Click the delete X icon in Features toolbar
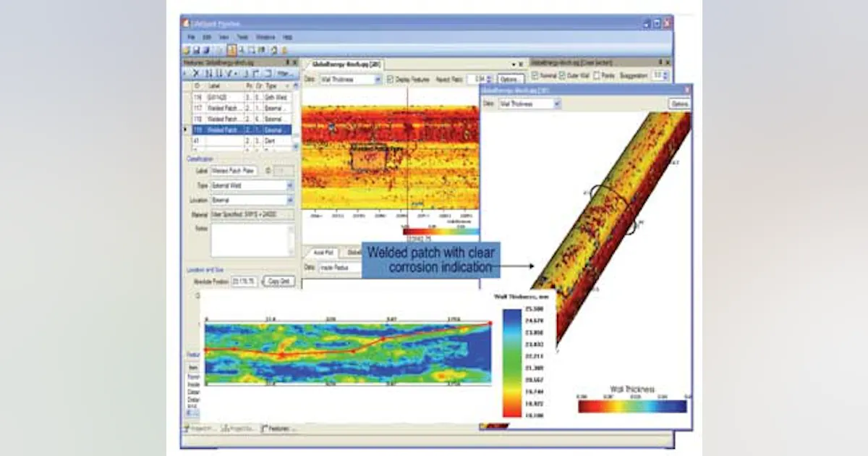The width and height of the screenshot is (868, 456). pyautogui.click(x=195, y=73)
